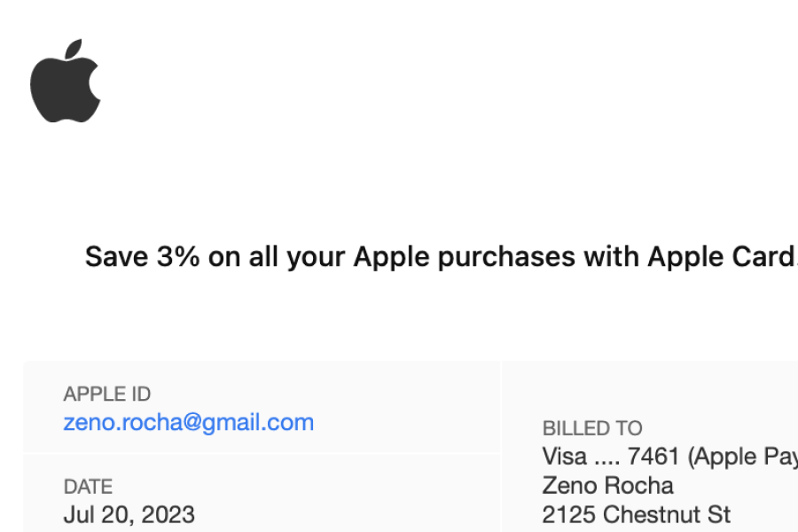The image size is (798, 532).
Task: Select the Jul 20, 2023 date value
Action: (129, 514)
